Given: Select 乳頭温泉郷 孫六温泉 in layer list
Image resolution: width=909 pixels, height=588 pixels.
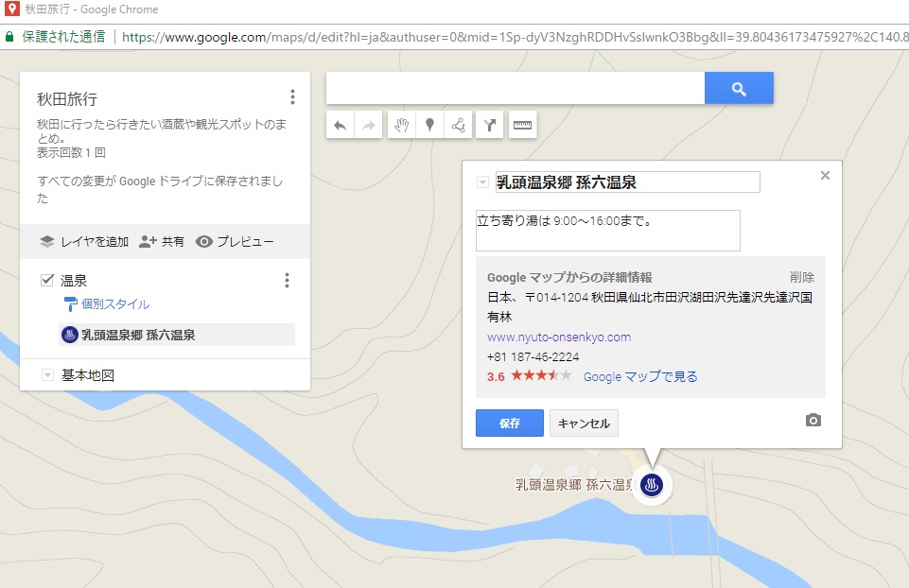Looking at the screenshot, I should click(177, 335).
